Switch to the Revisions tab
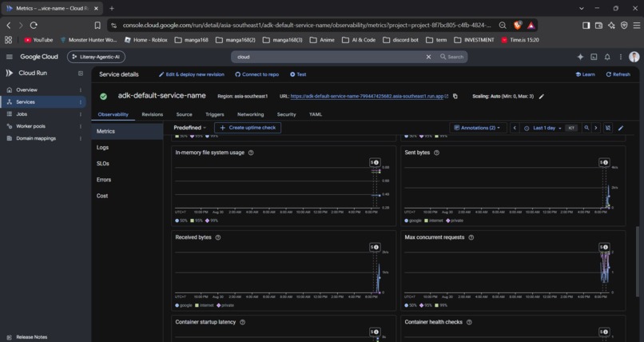This screenshot has height=342, width=644. 153,114
